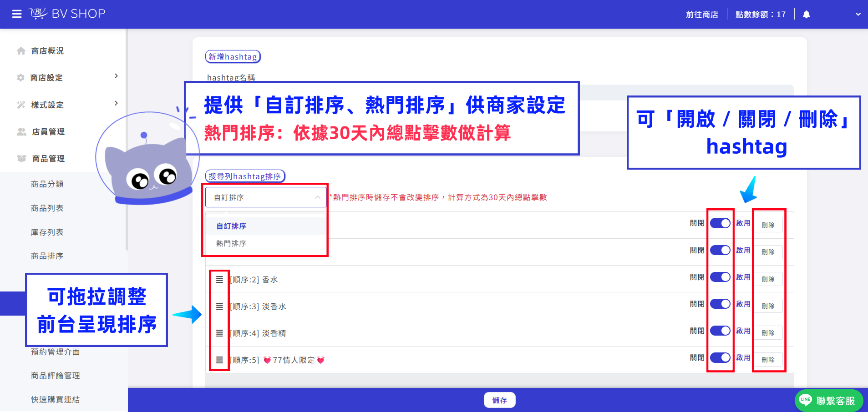This screenshot has width=868, height=412.
Task: Expand the 樣式設定 chevron
Action: click(116, 103)
